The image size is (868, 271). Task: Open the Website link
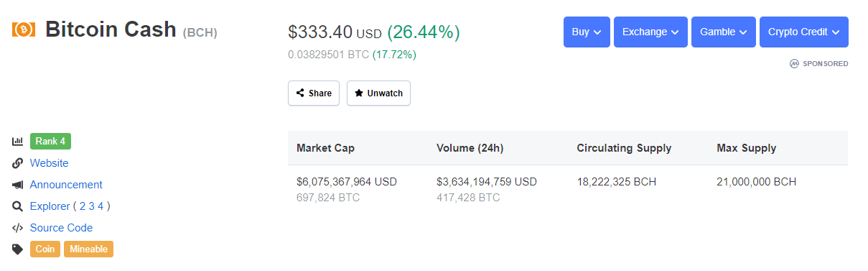click(x=50, y=163)
